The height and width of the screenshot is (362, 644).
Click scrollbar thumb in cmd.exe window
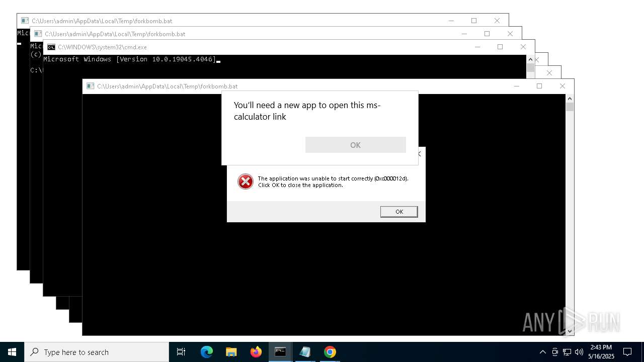tap(530, 68)
